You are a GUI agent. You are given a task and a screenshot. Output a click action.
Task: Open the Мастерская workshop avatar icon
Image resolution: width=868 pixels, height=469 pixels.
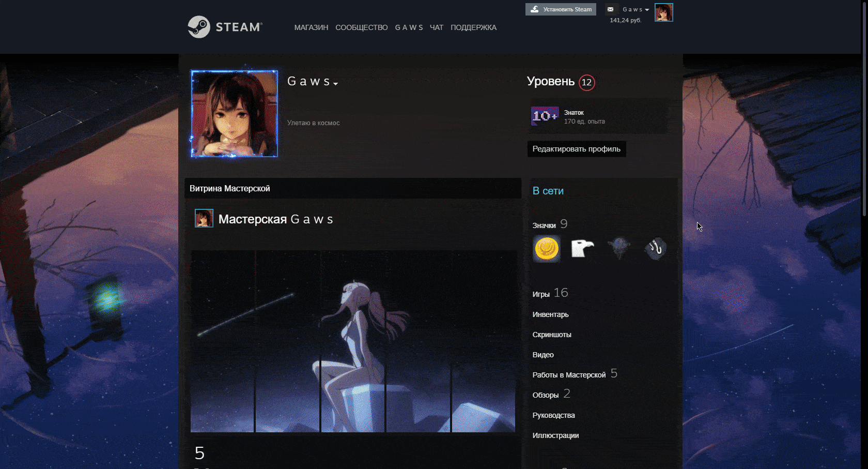point(204,218)
